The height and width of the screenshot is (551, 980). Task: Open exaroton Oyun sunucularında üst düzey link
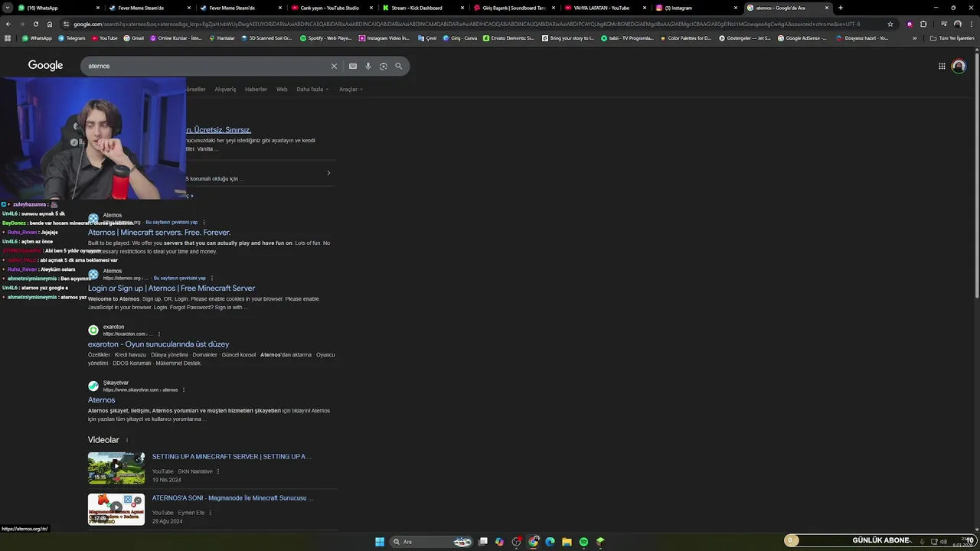tap(158, 344)
